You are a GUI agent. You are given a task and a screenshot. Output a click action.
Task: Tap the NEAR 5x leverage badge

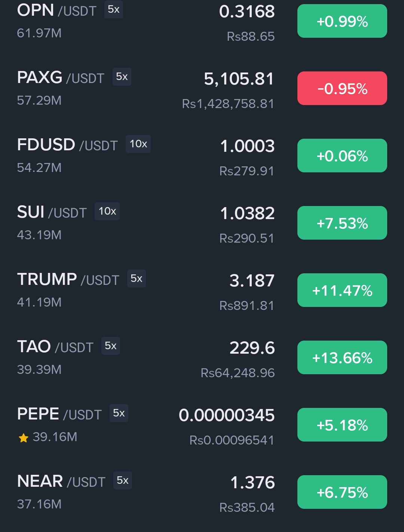[x=122, y=480]
